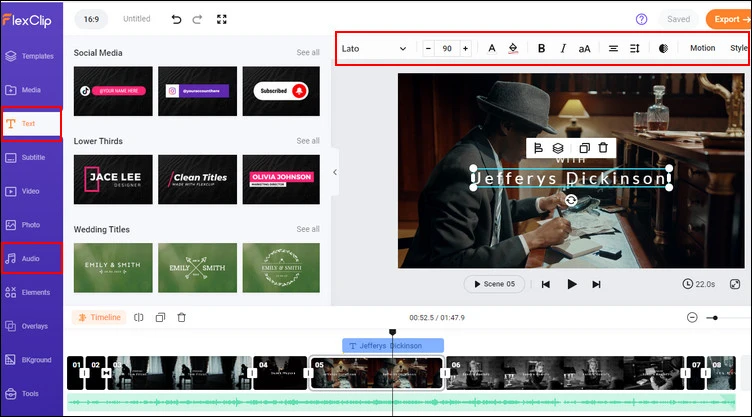Select the Subscribed bell template

pos(281,91)
